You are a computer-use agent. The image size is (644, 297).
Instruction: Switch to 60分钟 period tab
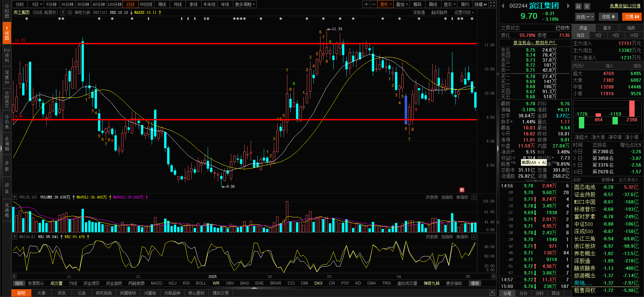point(99,4)
